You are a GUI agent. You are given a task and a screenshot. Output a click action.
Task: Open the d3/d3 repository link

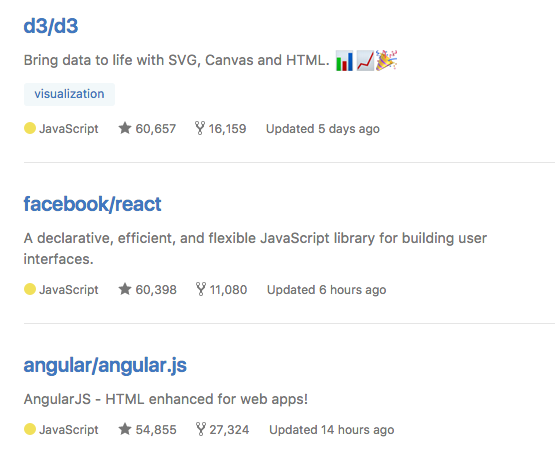point(51,26)
